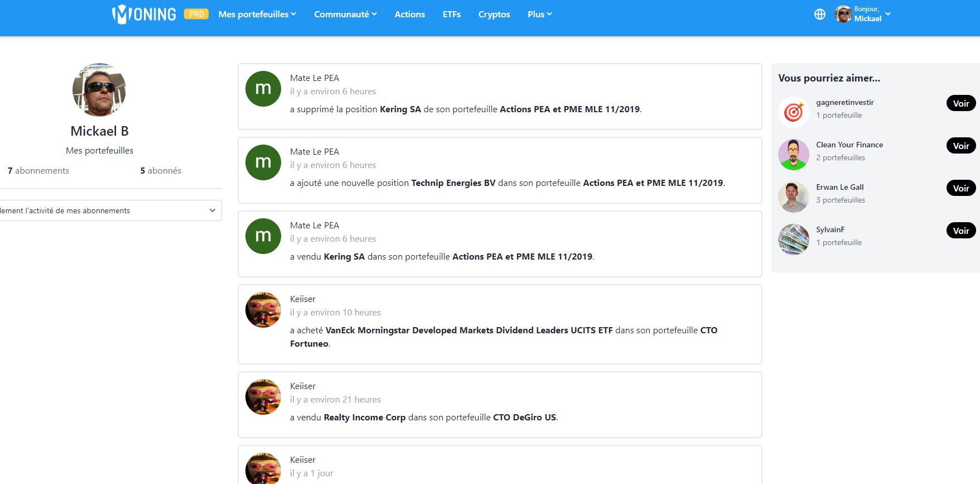Open the Realty Income Corp link
The height and width of the screenshot is (484, 980).
[x=364, y=417]
